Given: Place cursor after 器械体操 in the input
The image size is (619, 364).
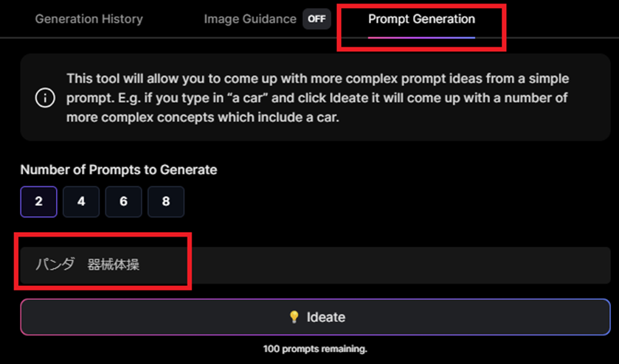Looking at the screenshot, I should click(140, 265).
